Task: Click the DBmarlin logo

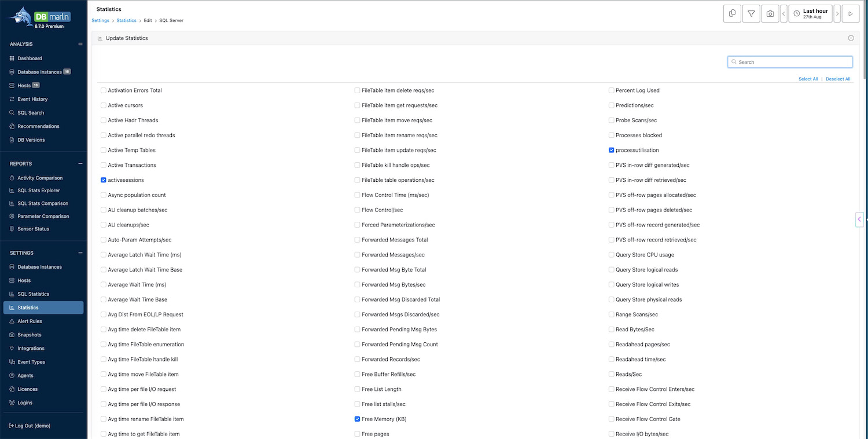Action: tap(40, 17)
